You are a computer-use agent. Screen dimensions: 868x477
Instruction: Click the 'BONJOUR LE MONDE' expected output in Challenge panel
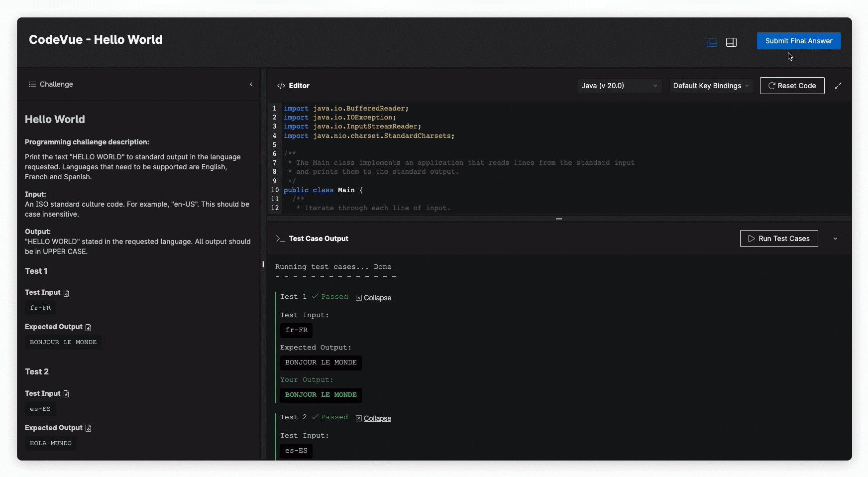63,342
